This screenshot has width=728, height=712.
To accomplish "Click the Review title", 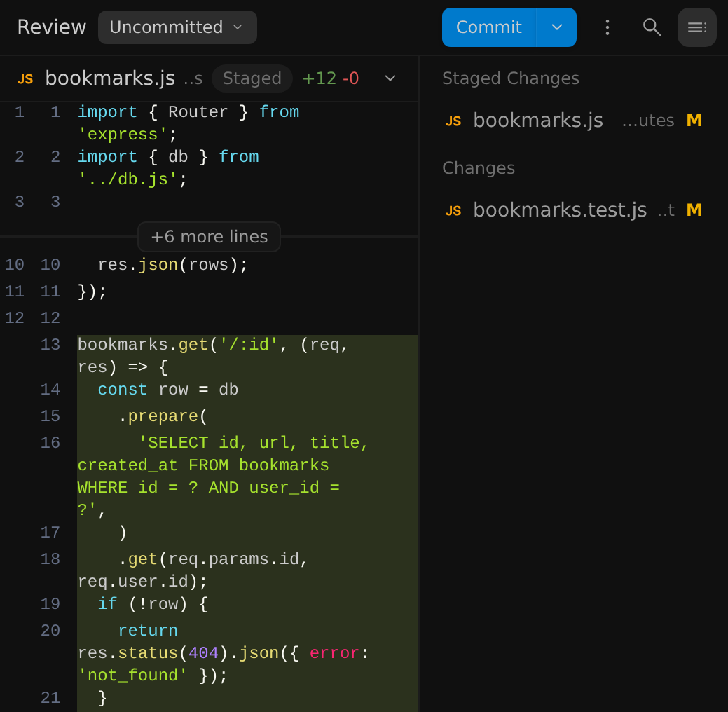I will (x=52, y=27).
